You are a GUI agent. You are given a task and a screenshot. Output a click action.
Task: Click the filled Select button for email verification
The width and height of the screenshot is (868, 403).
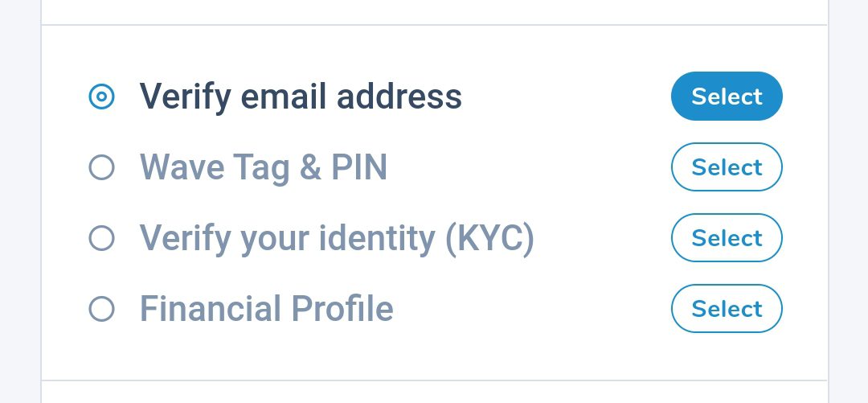(x=727, y=97)
